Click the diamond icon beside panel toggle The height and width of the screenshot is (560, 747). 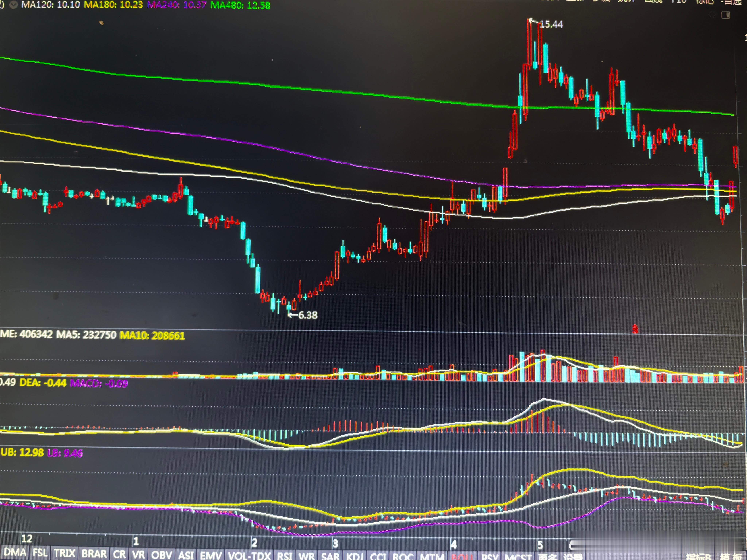pyautogui.click(x=712, y=15)
